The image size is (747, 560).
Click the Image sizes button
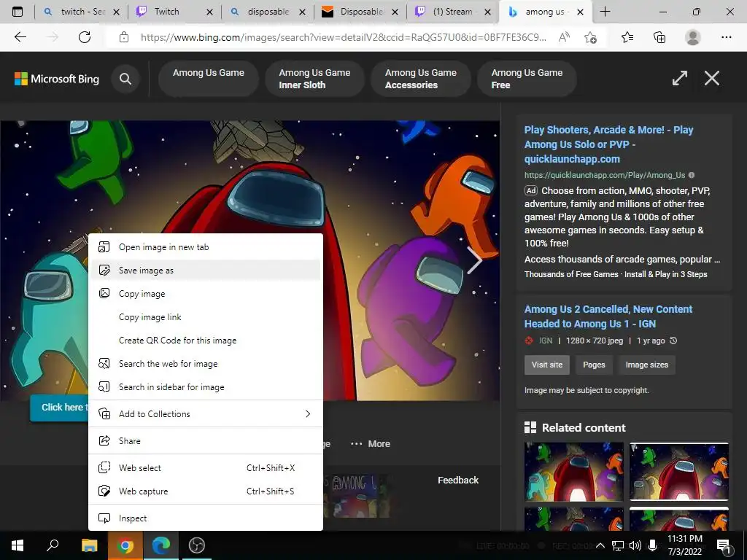point(646,365)
